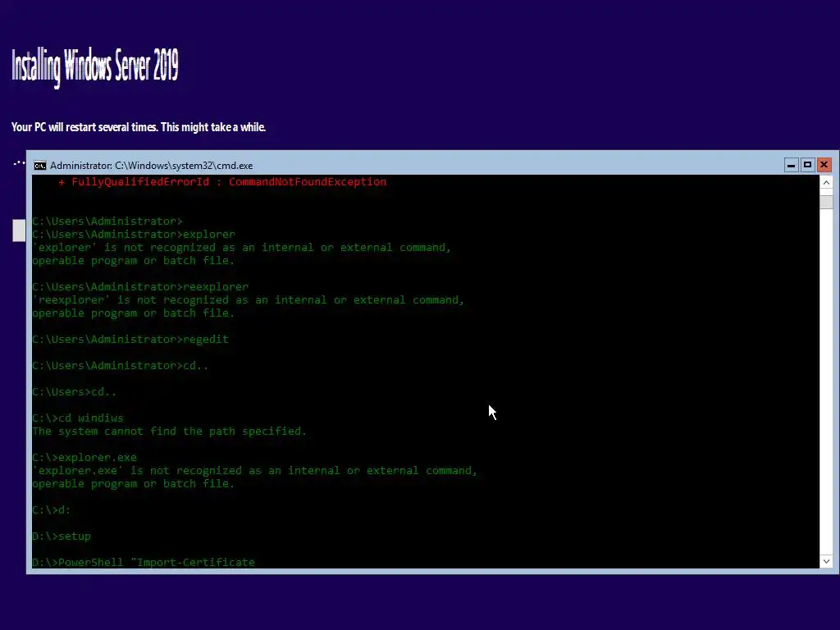Click the red 'FullyQualifiedErrorId : CommandNotFoundException' line
This screenshot has height=630, width=840.
(222, 182)
